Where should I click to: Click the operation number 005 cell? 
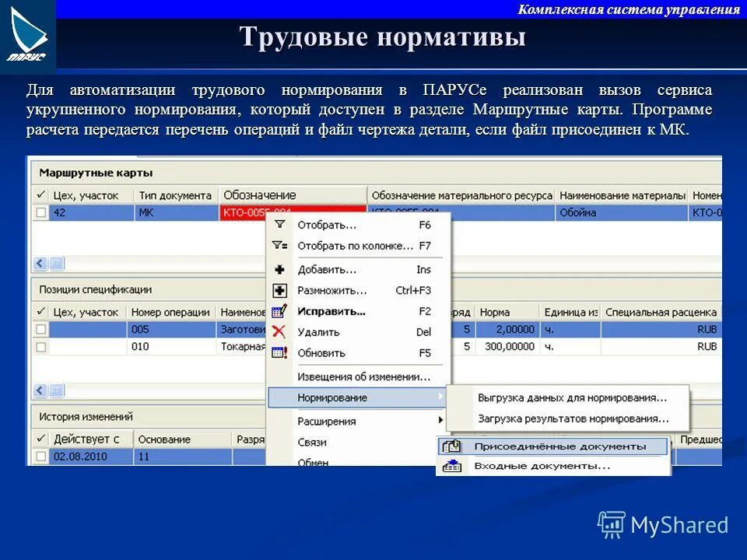[x=171, y=329]
